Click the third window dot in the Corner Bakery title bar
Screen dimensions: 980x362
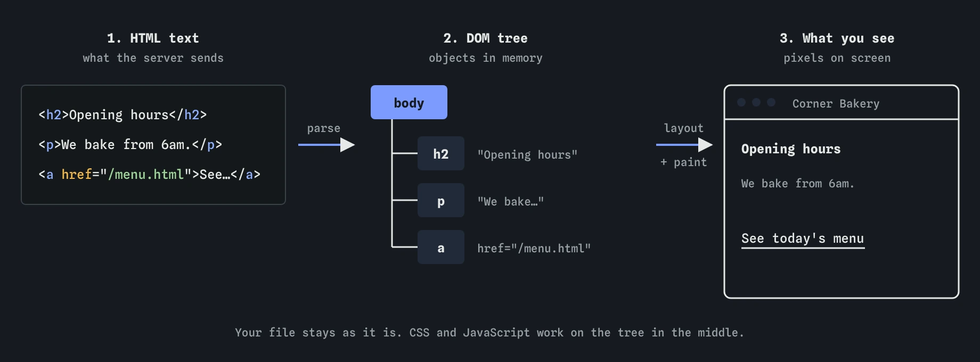[x=771, y=102]
